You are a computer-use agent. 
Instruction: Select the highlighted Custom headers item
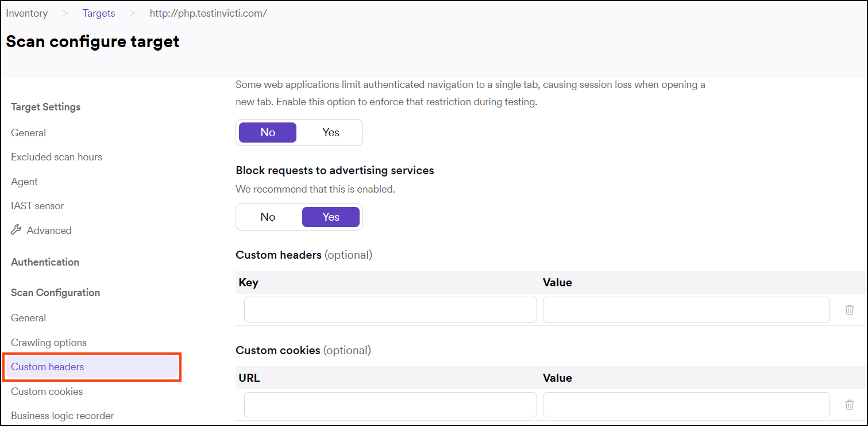[47, 367]
